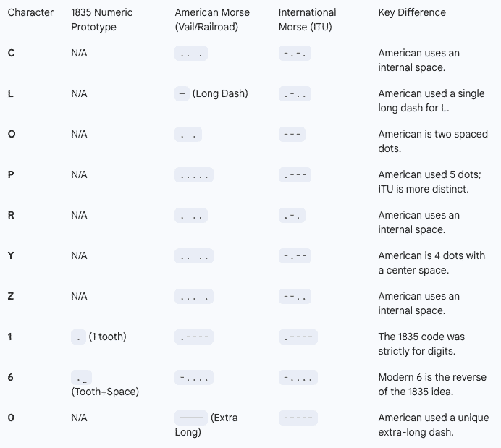Click the Character column header
The width and height of the screenshot is (501, 448).
30,12
